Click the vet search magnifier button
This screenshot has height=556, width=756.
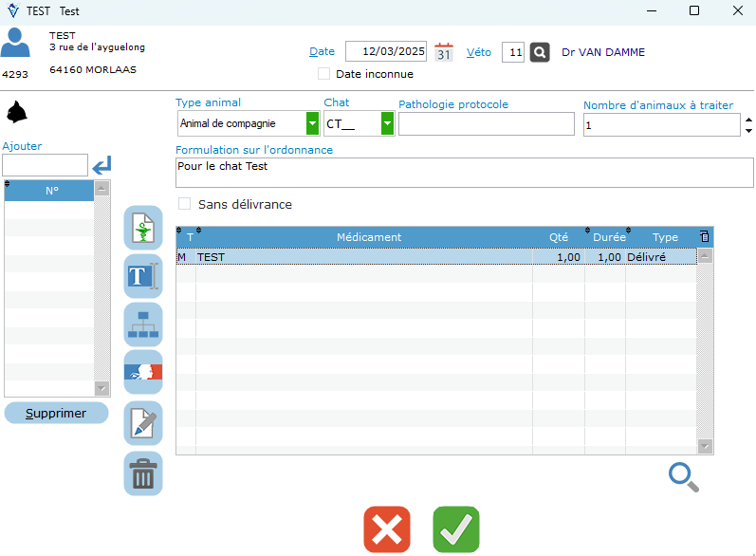[x=540, y=52]
